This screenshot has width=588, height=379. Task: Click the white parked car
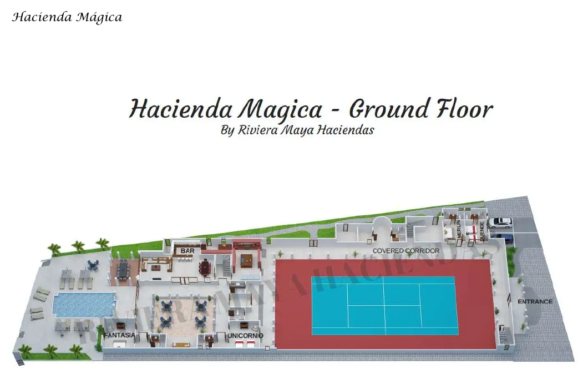(499, 223)
